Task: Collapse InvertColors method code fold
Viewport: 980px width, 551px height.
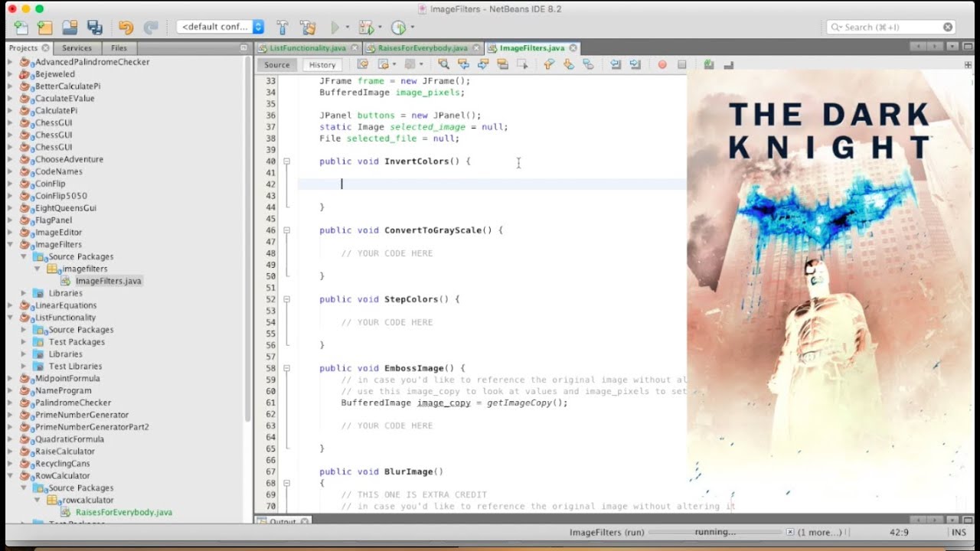Action: coord(286,161)
